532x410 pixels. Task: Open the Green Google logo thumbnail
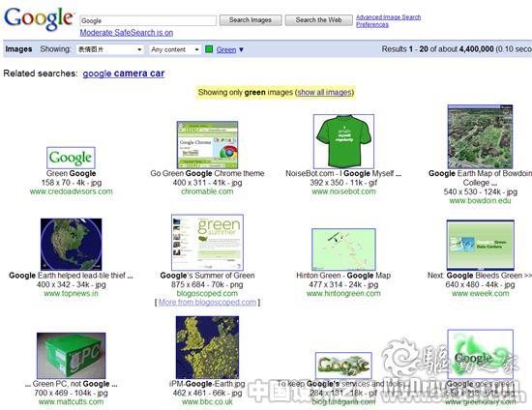point(71,158)
